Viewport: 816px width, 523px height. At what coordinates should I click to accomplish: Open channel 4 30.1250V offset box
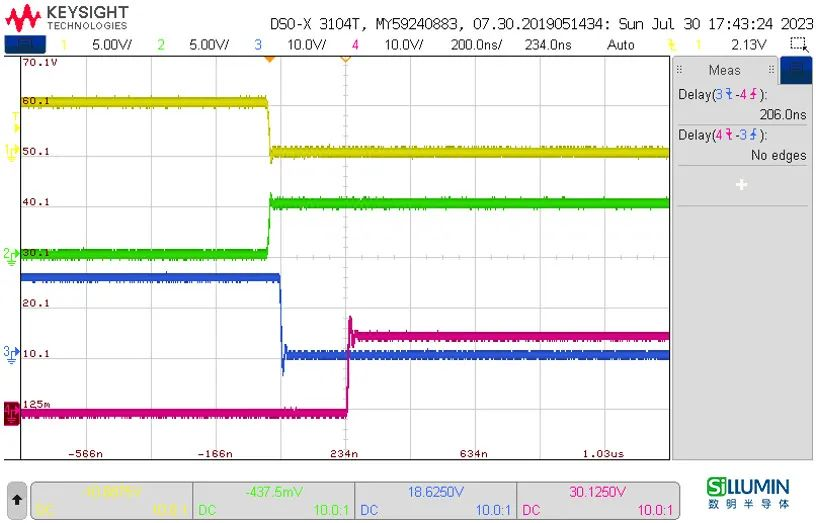[597, 500]
